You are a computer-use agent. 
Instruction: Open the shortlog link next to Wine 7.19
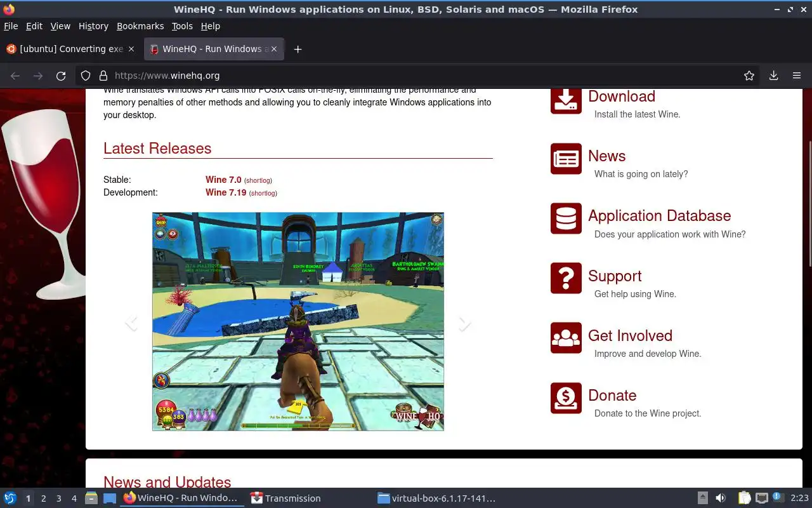[x=263, y=193]
